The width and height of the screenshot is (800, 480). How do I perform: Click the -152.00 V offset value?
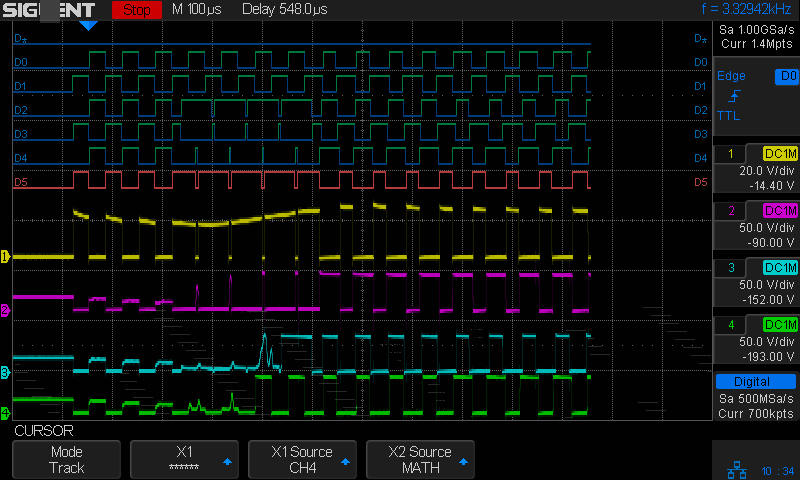(x=768, y=300)
